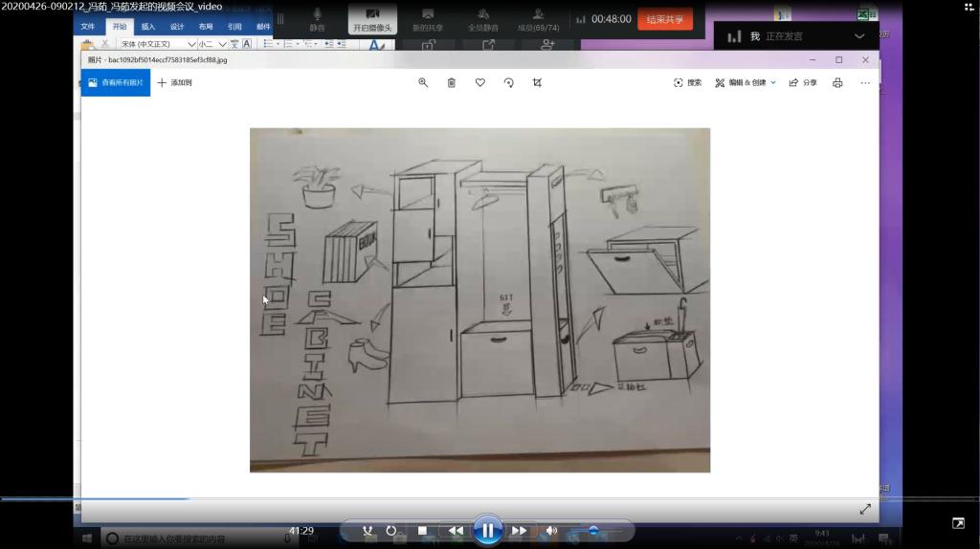Viewport: 980px width, 549px height.
Task: Click the zoom magnifier icon in Photos
Action: click(x=423, y=83)
